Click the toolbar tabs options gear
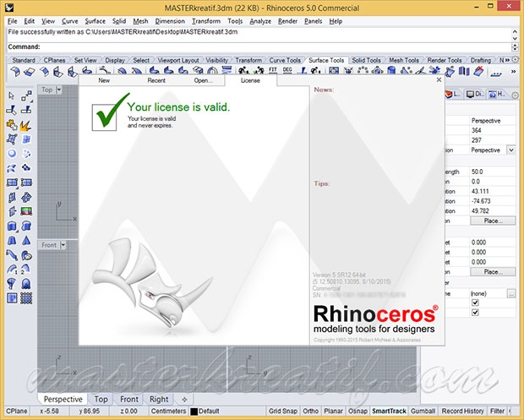524x420 pixels. point(516,60)
